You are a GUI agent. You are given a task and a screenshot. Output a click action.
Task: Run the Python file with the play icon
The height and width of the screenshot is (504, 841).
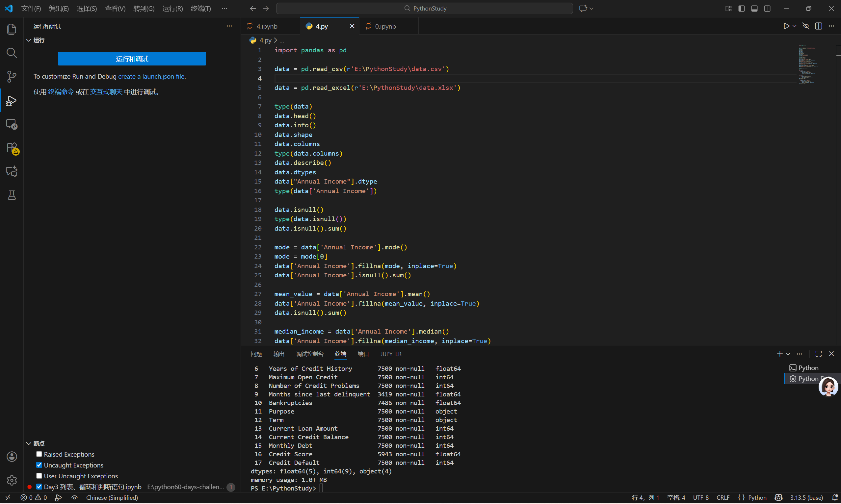[x=786, y=25]
